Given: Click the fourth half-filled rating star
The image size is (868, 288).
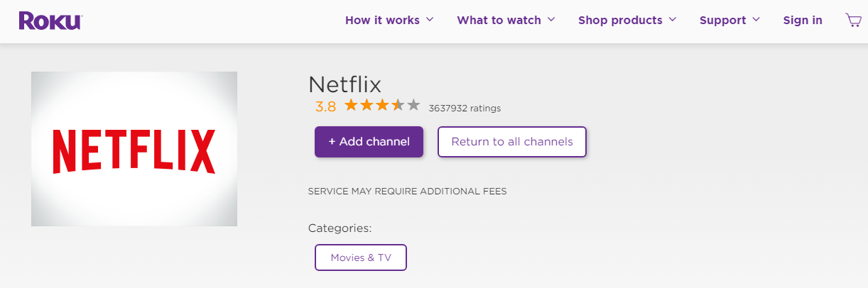Looking at the screenshot, I should click(398, 106).
